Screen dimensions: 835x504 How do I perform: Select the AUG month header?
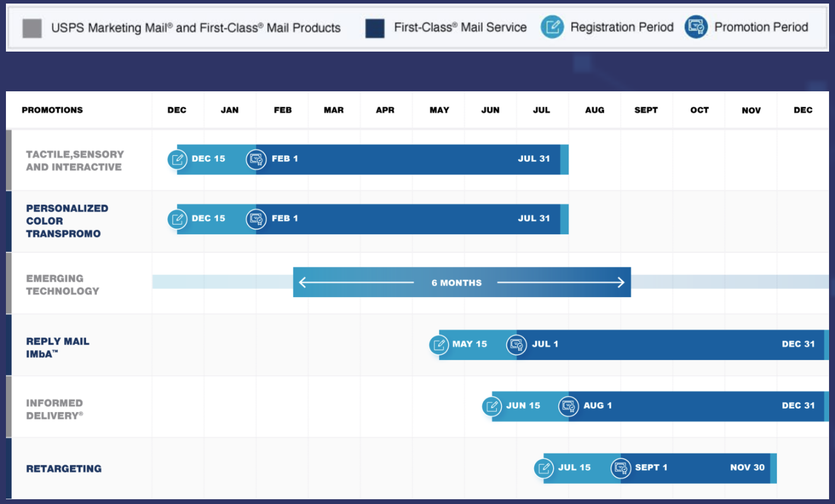[595, 110]
